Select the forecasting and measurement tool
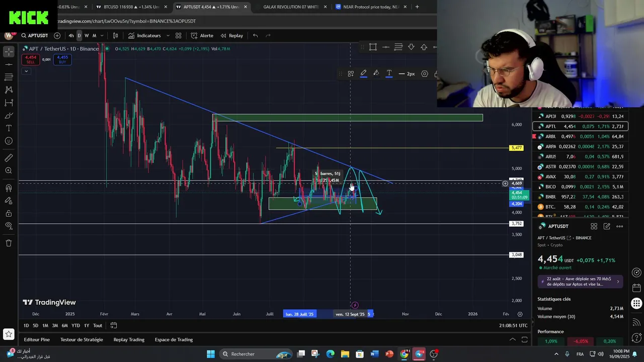This screenshot has width=644, height=362. click(9, 103)
